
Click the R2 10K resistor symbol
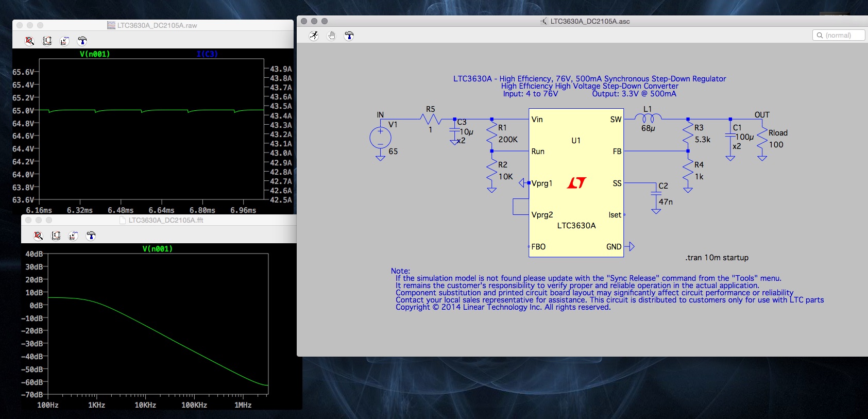pyautogui.click(x=491, y=170)
